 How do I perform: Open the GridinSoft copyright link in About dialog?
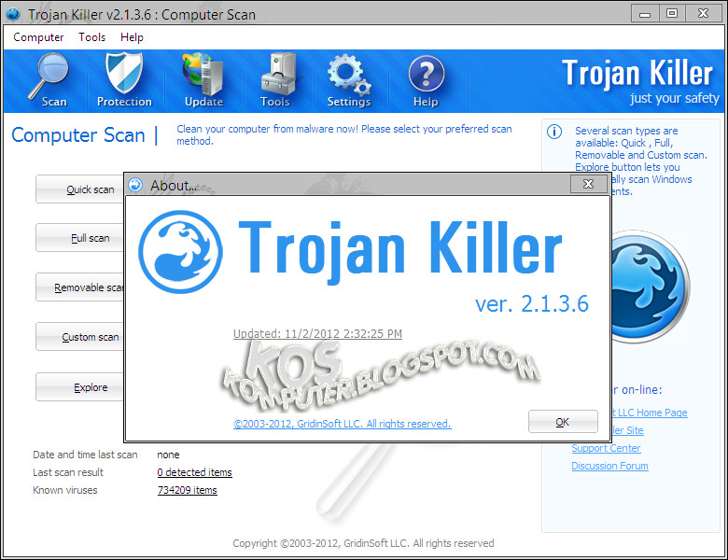(x=343, y=424)
